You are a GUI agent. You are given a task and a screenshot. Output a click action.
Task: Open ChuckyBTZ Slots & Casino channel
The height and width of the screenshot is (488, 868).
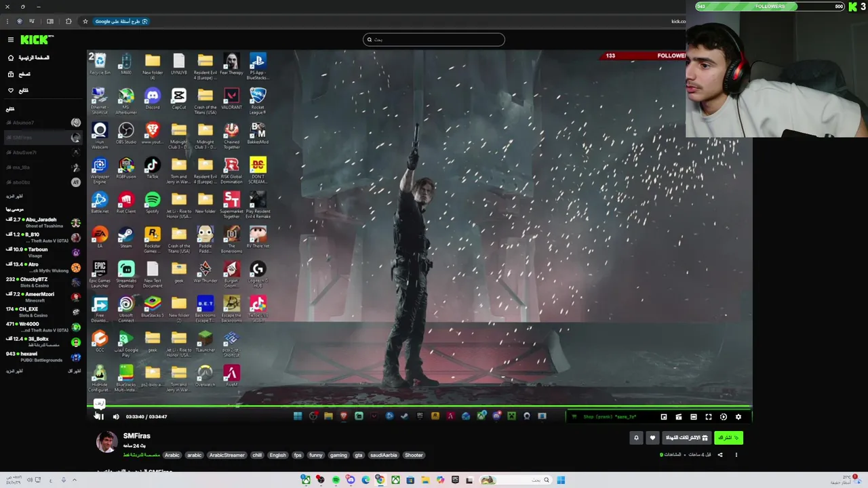pyautogui.click(x=43, y=282)
